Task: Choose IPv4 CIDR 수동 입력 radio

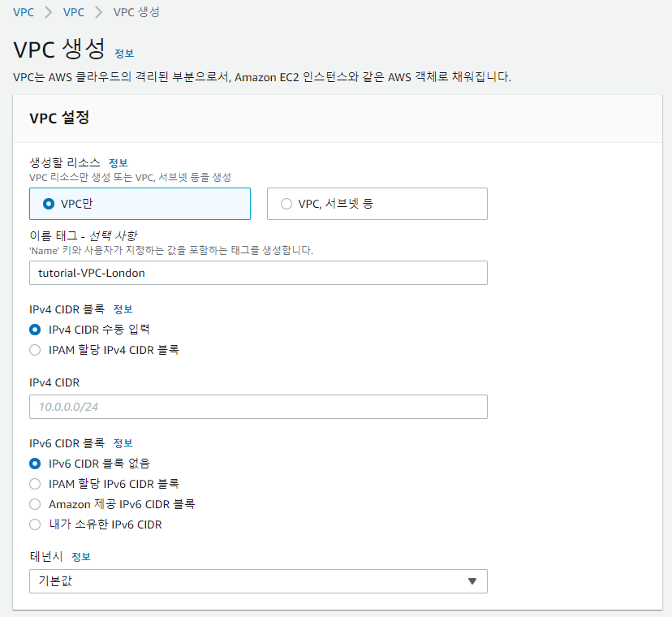Action: (35, 330)
